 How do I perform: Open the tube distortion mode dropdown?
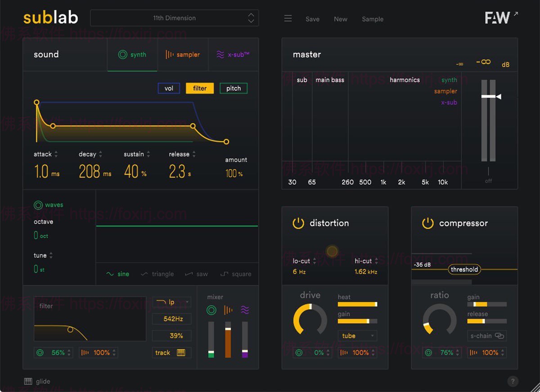pyautogui.click(x=357, y=335)
